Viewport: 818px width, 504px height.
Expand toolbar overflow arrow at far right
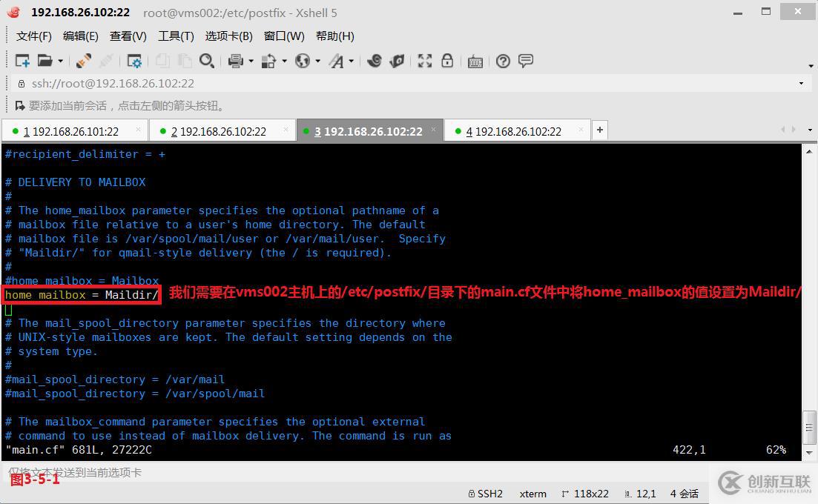[811, 66]
